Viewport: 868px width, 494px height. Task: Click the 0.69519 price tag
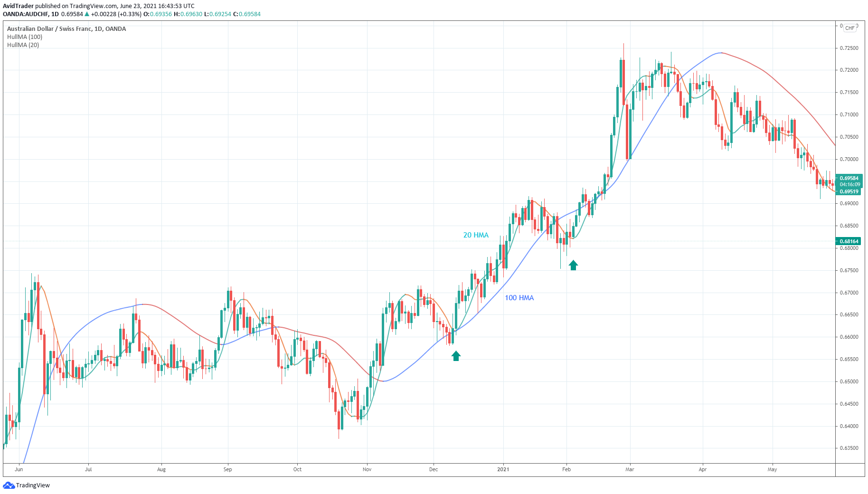click(849, 191)
